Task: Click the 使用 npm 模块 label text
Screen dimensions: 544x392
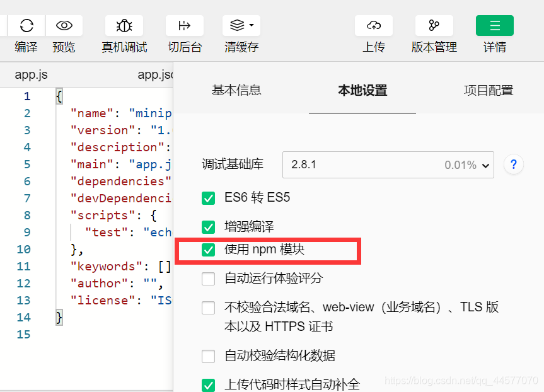Action: (x=264, y=250)
